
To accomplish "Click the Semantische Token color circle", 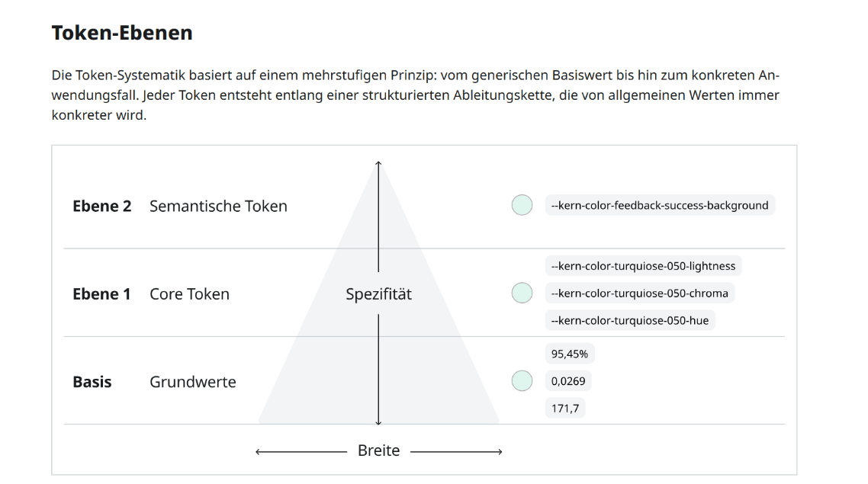I will click(x=522, y=205).
